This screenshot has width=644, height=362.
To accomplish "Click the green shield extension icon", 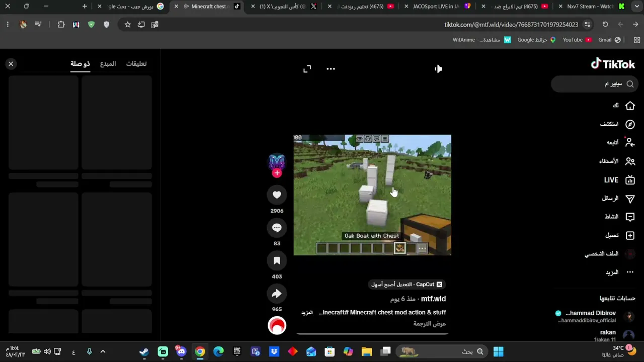I will click(x=91, y=25).
